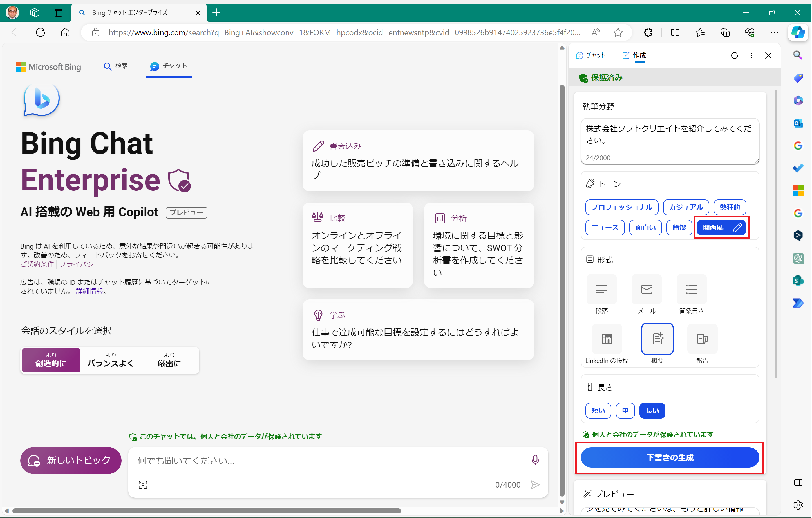Switch to 作成 tab in Copilot pane

[x=634, y=55]
